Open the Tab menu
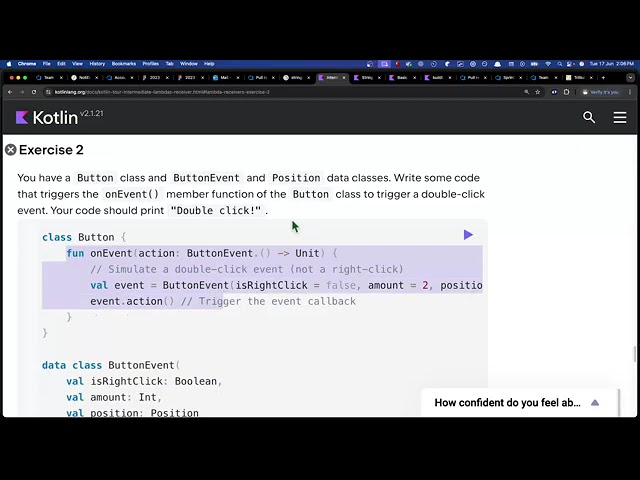Screen dimensions: 640x480 [x=169, y=64]
